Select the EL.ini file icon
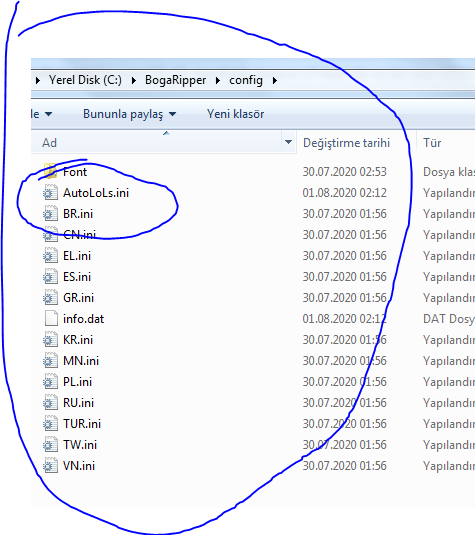Viewport: 475px width, 535px height. click(x=51, y=256)
